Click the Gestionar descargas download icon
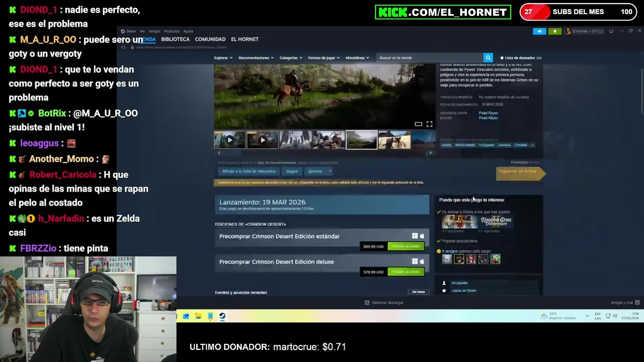Image resolution: width=644 pixels, height=362 pixels. tap(367, 303)
